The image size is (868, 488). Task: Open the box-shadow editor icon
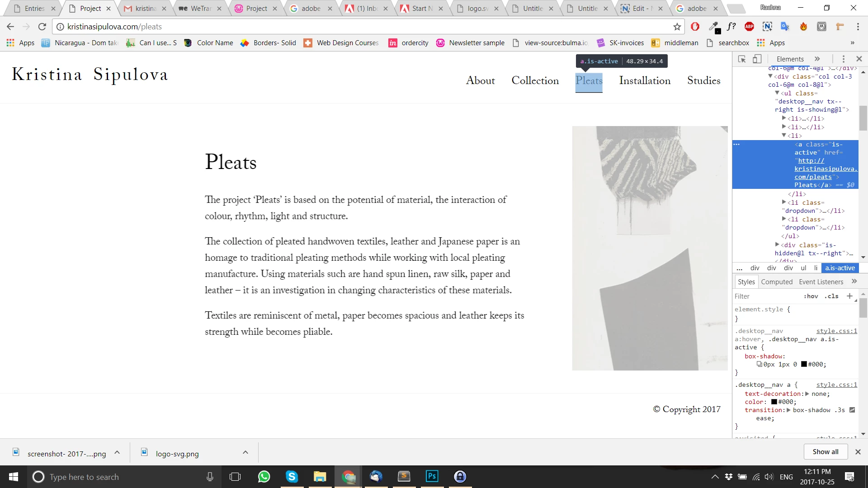[x=759, y=364]
